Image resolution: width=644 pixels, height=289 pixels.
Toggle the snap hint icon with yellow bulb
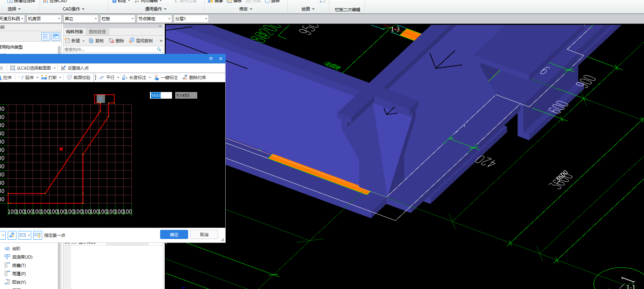(x=12, y=235)
